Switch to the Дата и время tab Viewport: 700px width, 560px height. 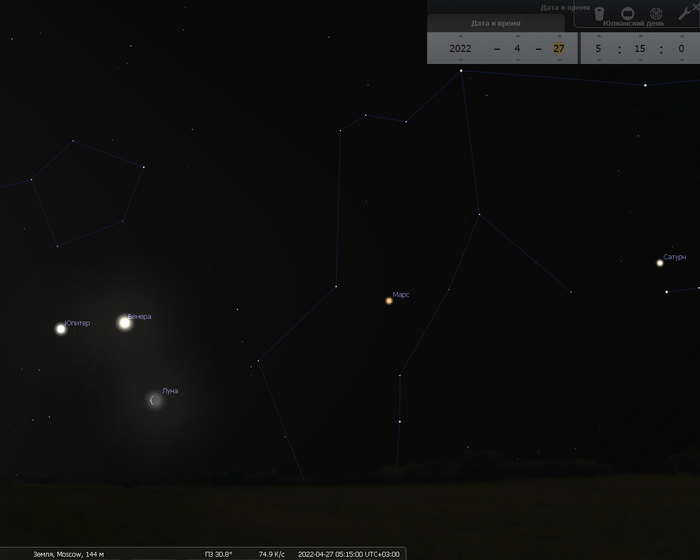496,23
